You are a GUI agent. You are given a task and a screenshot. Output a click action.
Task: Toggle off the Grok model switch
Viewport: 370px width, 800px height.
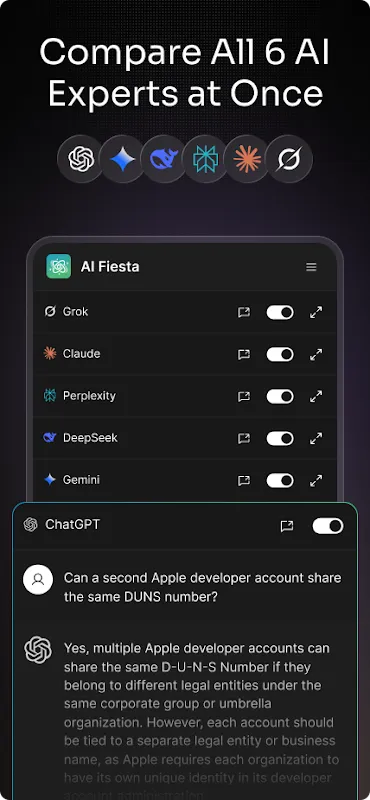280,312
